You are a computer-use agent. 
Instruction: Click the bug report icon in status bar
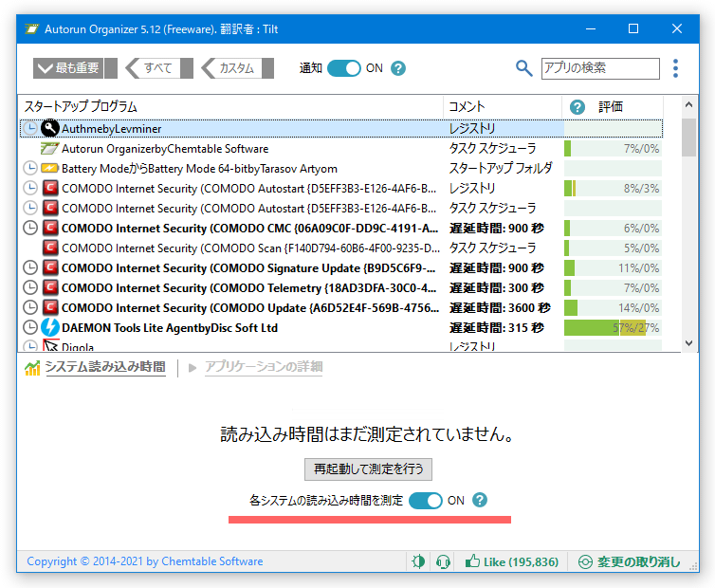[x=418, y=561]
